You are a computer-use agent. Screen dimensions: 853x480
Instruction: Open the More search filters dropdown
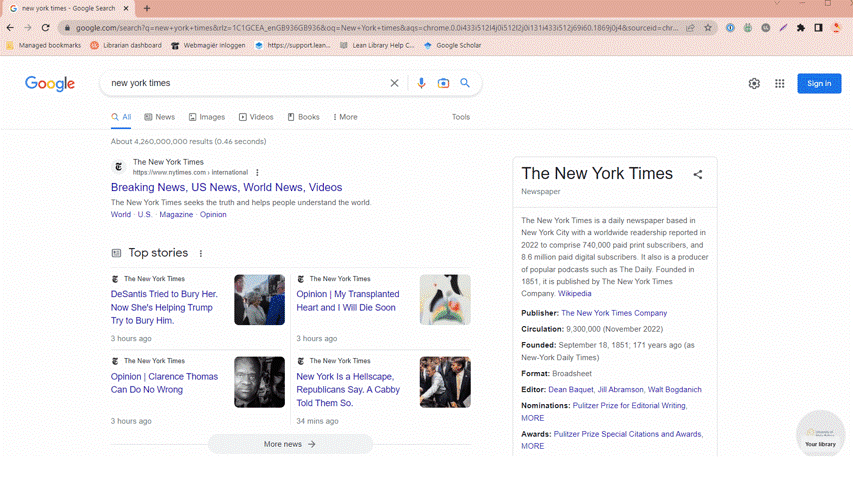[x=345, y=117]
